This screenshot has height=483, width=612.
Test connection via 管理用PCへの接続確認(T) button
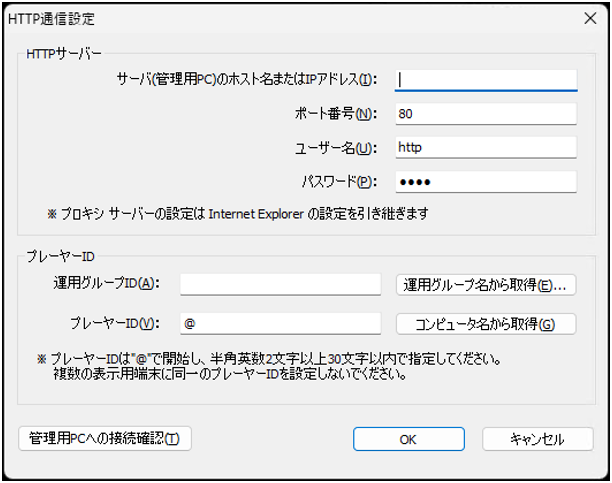click(x=105, y=438)
